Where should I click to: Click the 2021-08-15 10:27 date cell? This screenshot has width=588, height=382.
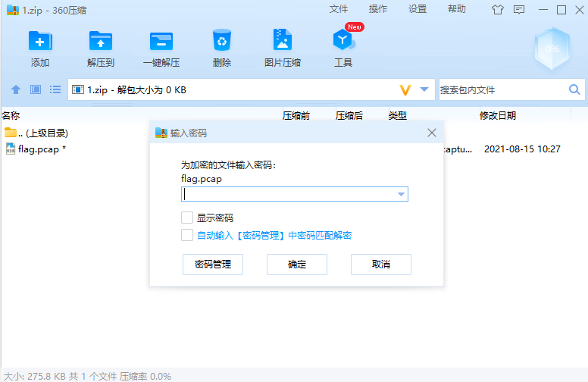click(x=522, y=149)
